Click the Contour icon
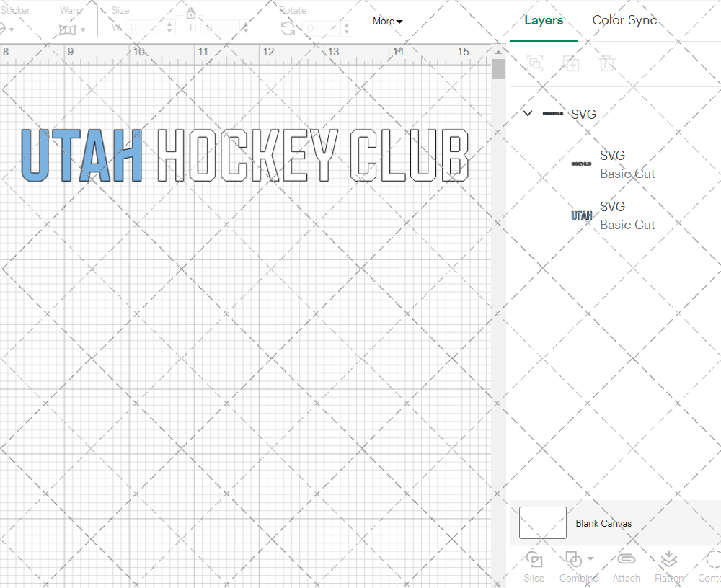Viewport: 721px width, 588px height. coord(712,560)
